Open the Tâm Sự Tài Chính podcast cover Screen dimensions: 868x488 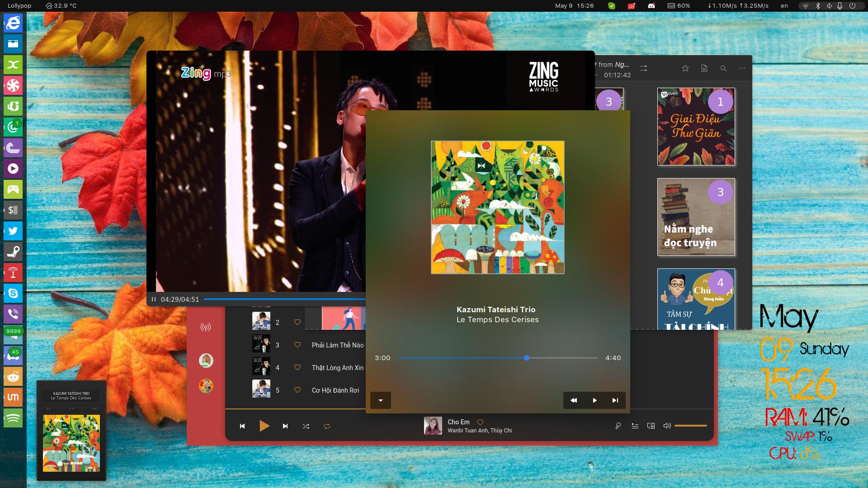click(x=696, y=299)
